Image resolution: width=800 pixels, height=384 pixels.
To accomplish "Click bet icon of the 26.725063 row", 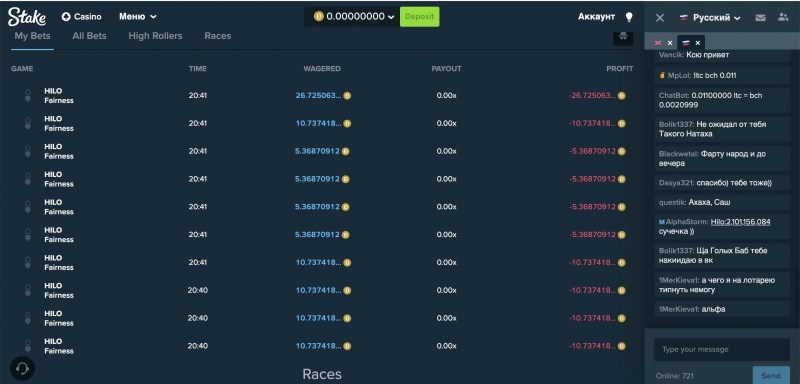I will 28,95.
